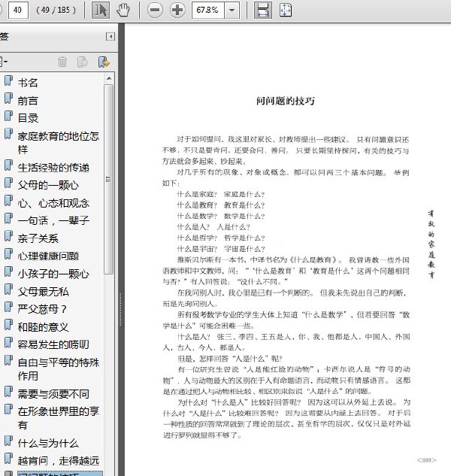This screenshot has width=451, height=476.
Task: Click the bookmarks panel scrollbar thumb
Action: (109, 179)
